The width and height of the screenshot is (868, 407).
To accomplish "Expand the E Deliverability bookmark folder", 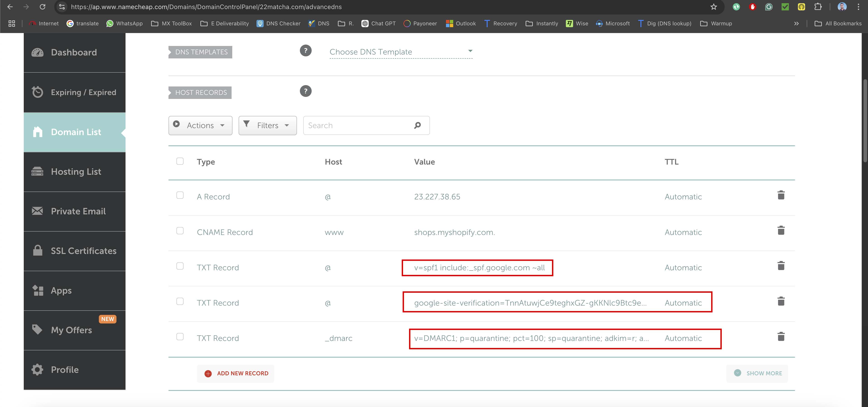I will pyautogui.click(x=224, y=23).
